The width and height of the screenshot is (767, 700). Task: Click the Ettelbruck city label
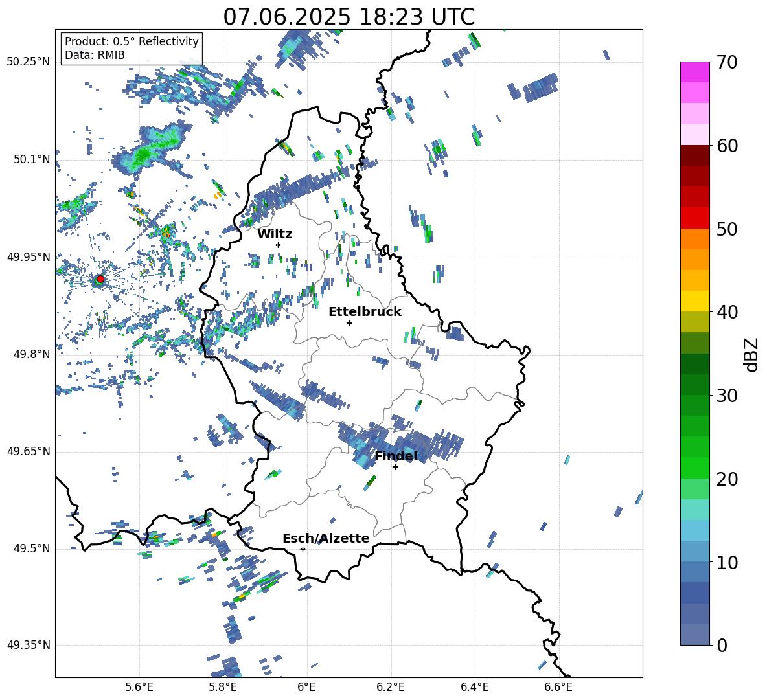pos(365,312)
